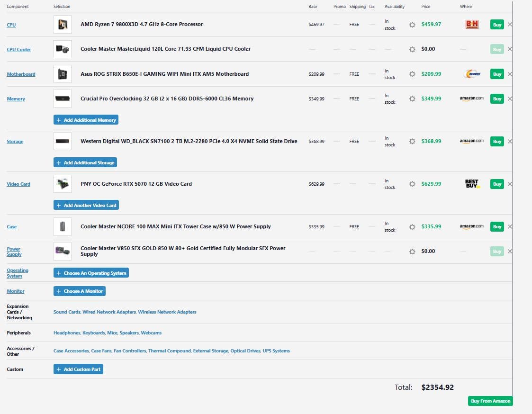Buy the Storage drive from Amazon

(497, 142)
